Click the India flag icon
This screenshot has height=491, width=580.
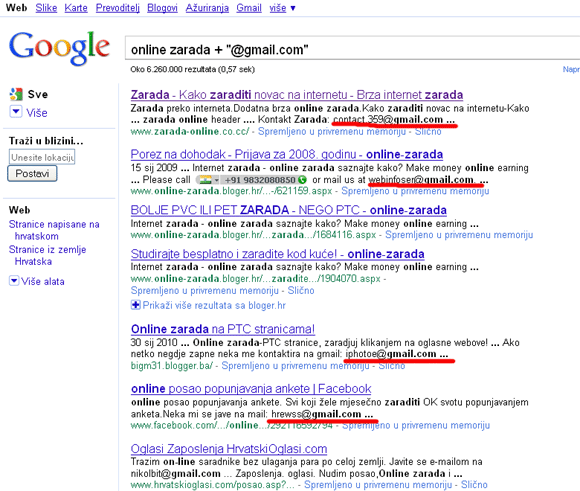point(205,180)
